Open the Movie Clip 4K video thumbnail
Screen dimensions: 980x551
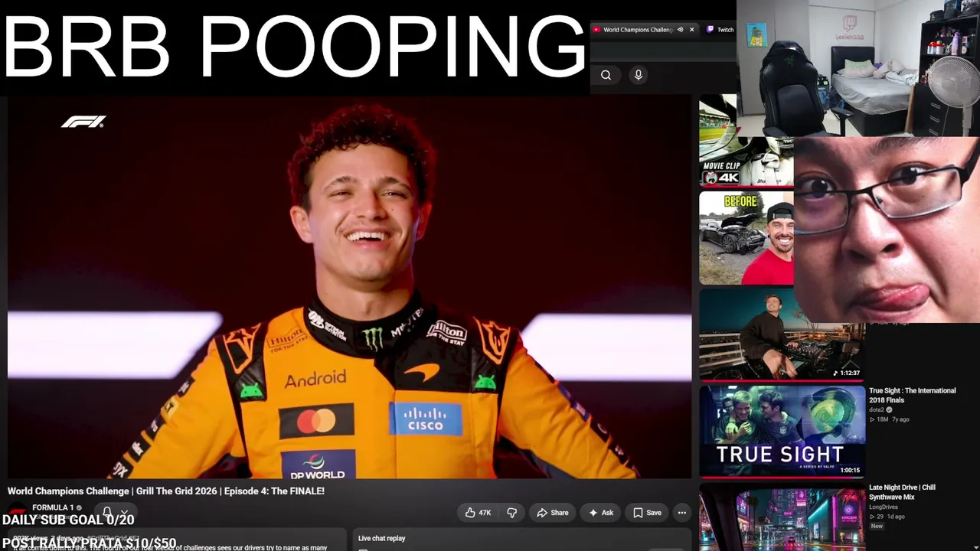[746, 140]
